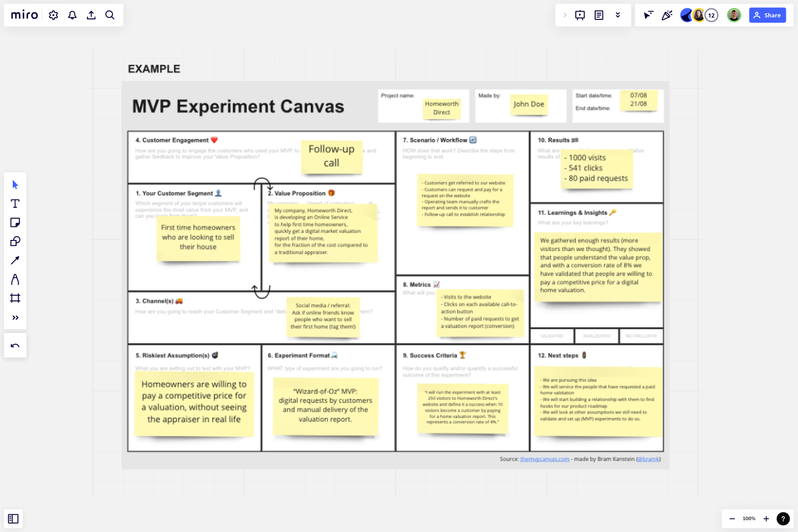This screenshot has width=798, height=532.
Task: Pick the connection line tool
Action: [x=15, y=260]
